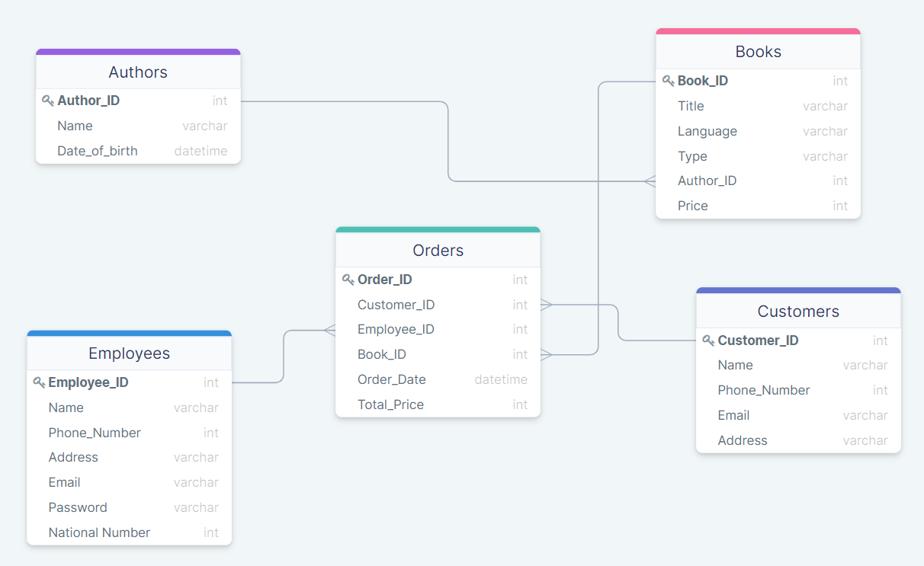This screenshot has width=924, height=566.
Task: Select the Title field in Books
Action: click(x=758, y=106)
